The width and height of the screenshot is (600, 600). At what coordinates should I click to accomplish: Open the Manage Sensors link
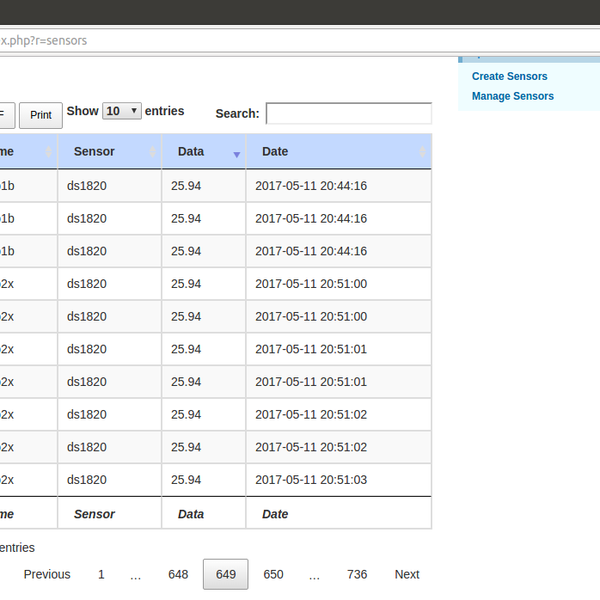(x=512, y=96)
